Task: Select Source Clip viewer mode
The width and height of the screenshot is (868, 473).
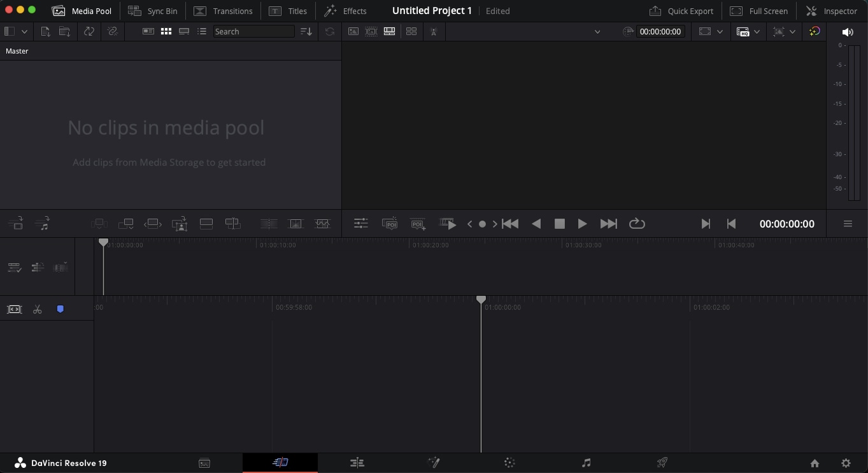Action: point(353,31)
